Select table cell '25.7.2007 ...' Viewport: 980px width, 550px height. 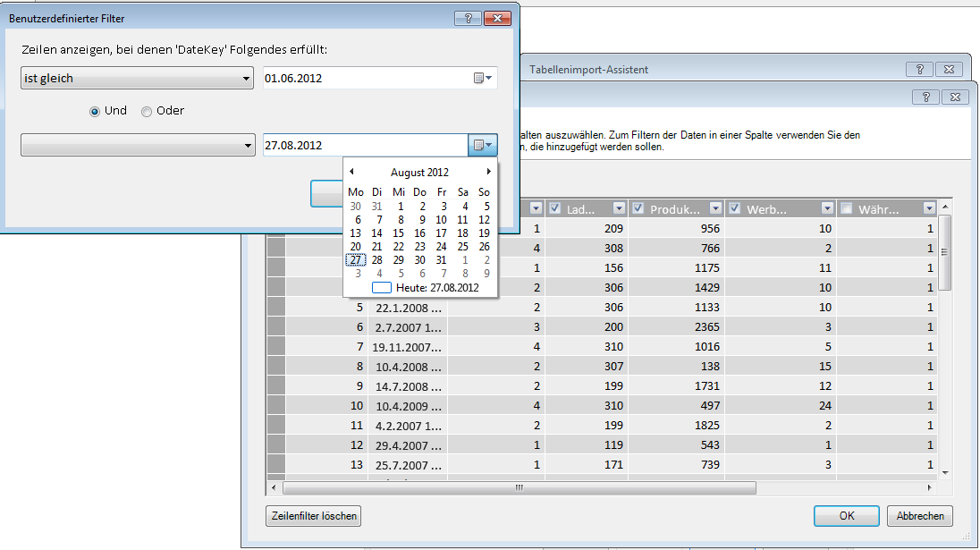pos(408,465)
